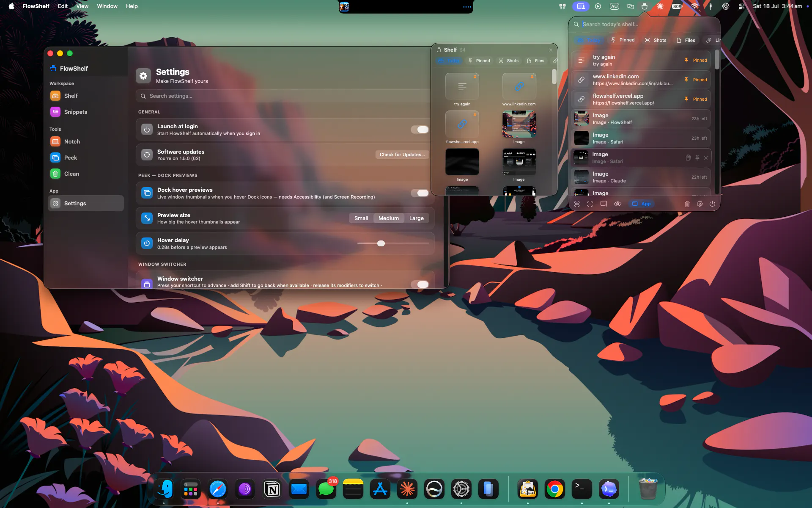Select the Image · FlowShelf item in the popover

(x=641, y=119)
